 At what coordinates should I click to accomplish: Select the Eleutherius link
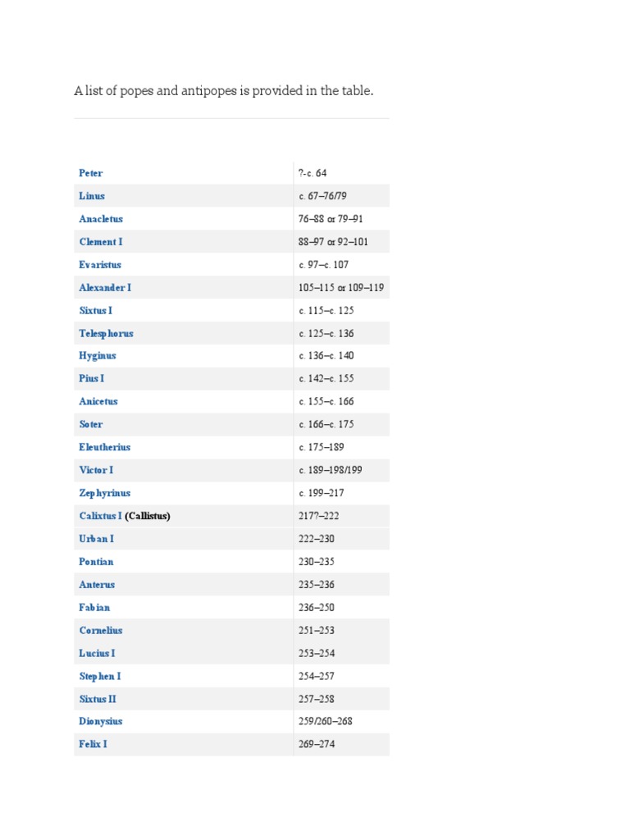[104, 447]
